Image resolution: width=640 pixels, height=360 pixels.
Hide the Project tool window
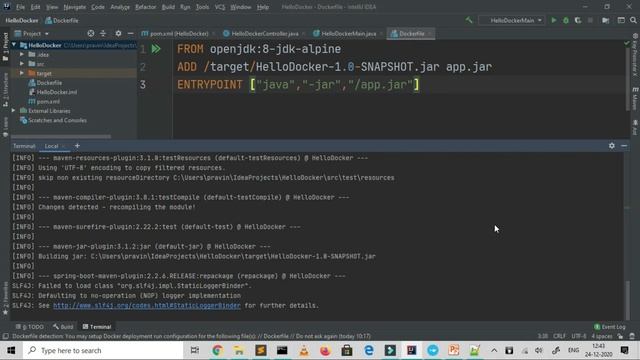pos(130,33)
